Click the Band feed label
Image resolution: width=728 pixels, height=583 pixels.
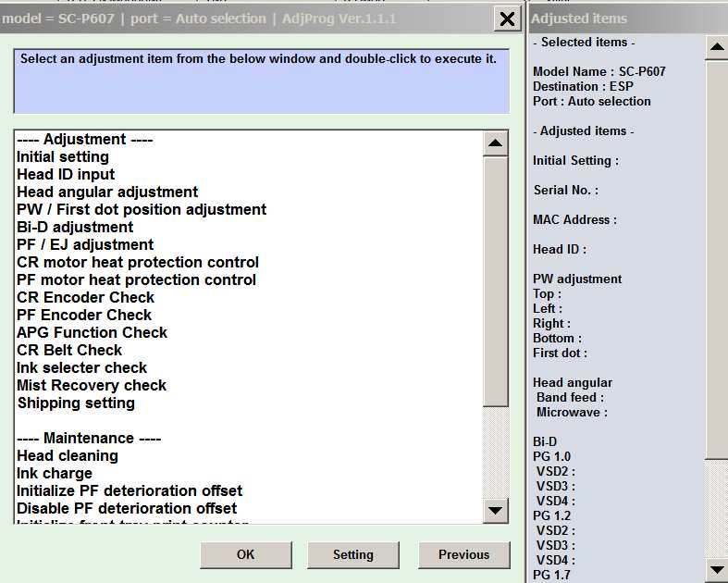(x=570, y=398)
